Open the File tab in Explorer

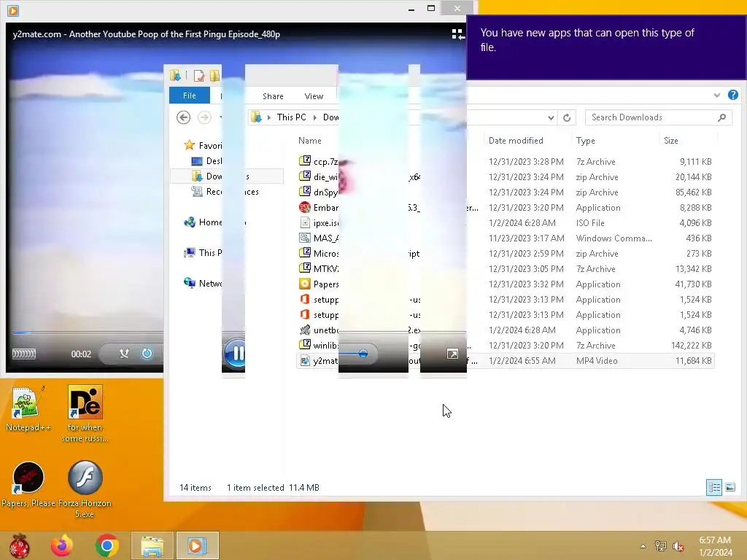point(189,96)
